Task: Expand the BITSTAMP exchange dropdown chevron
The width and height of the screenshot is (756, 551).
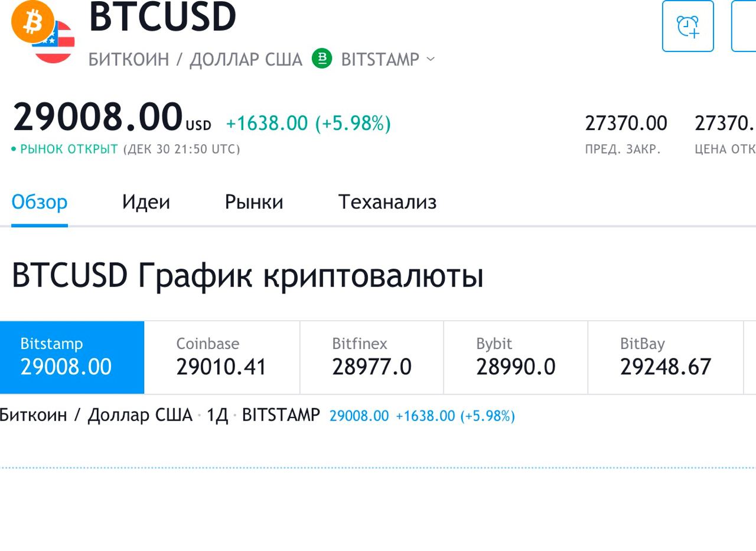Action: 431,59
